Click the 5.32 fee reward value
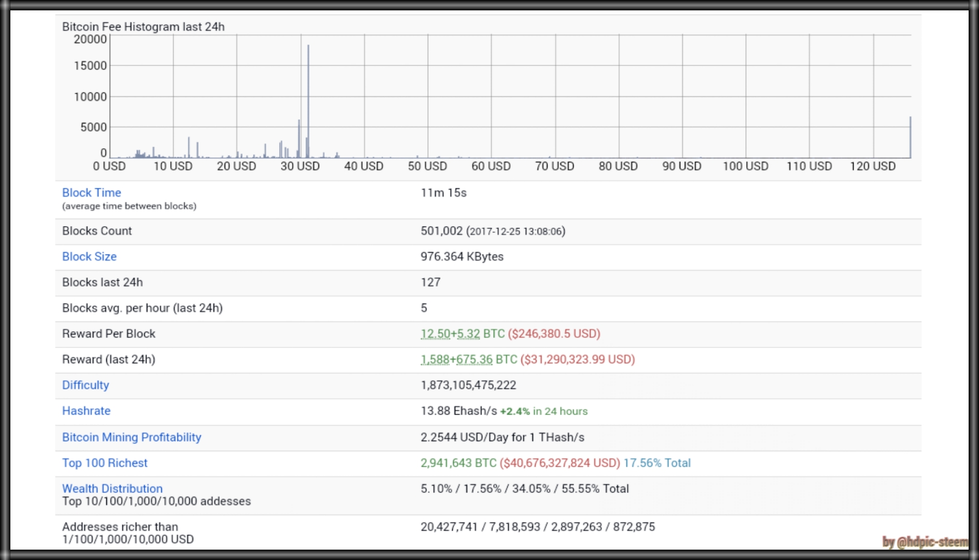Image resolution: width=979 pixels, height=560 pixels. click(468, 333)
